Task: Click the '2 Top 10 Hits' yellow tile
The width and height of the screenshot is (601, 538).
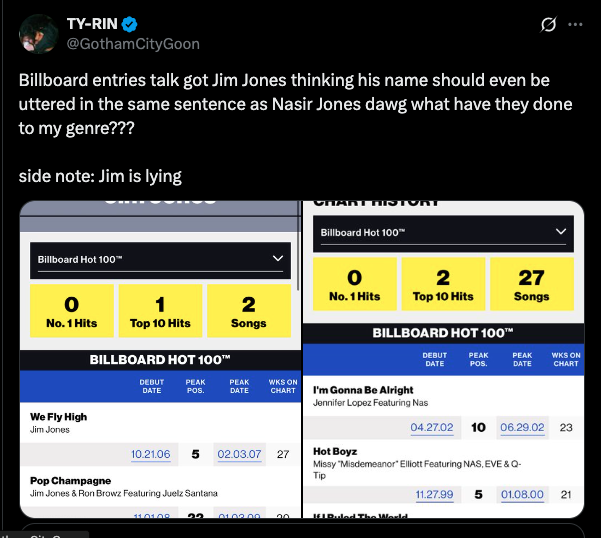Action: 443,284
